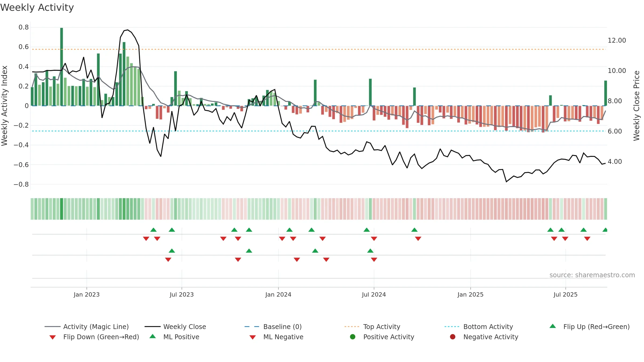This screenshot has width=644, height=362.
Task: Open the source: sharemaestro.com text
Action: coord(592,275)
